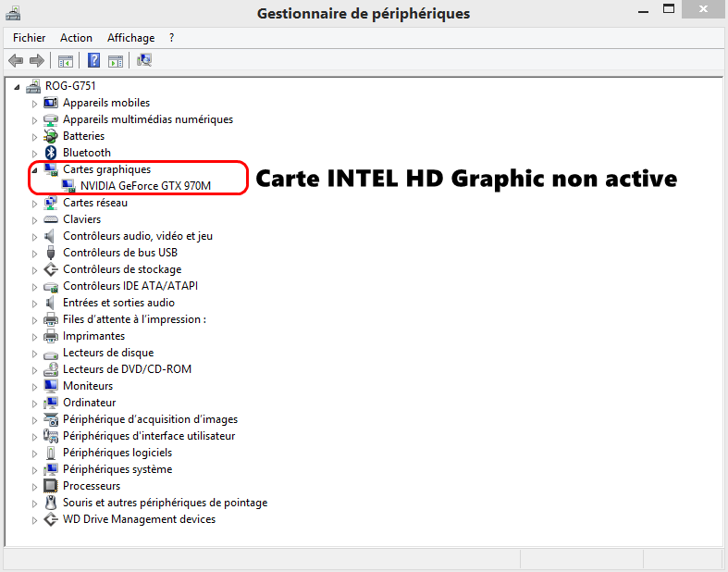Select the Bluetooth device category icon
The height and width of the screenshot is (572, 728).
point(51,153)
